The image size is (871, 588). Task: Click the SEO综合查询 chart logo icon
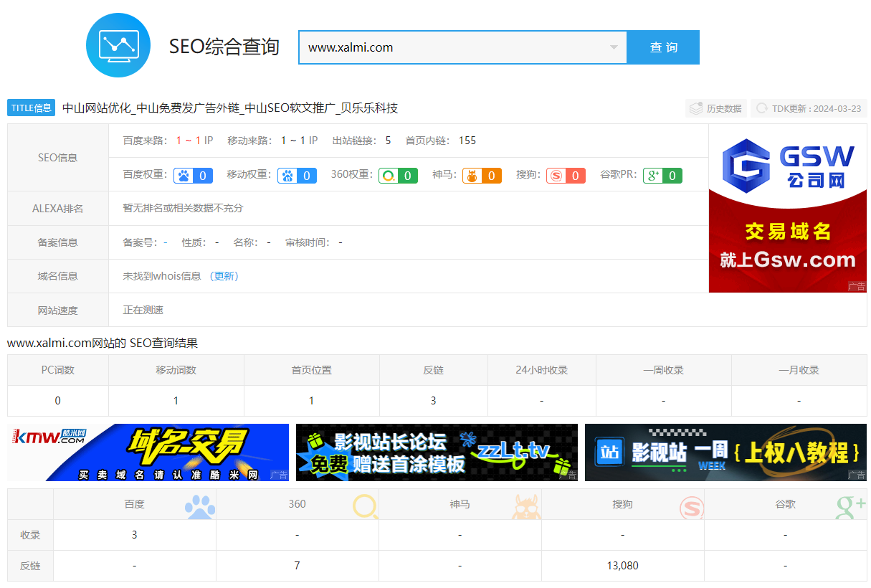(x=118, y=45)
